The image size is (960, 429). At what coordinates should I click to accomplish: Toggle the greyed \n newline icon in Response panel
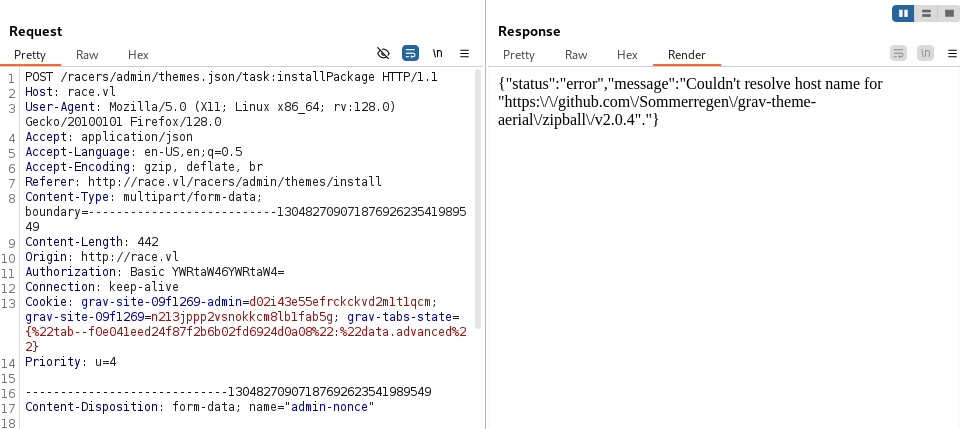click(925, 54)
